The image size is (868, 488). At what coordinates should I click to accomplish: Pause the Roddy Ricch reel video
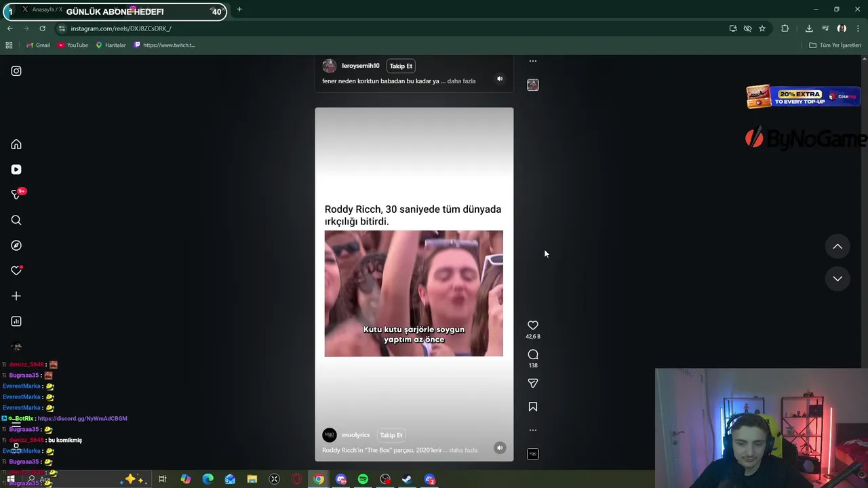pyautogui.click(x=414, y=285)
